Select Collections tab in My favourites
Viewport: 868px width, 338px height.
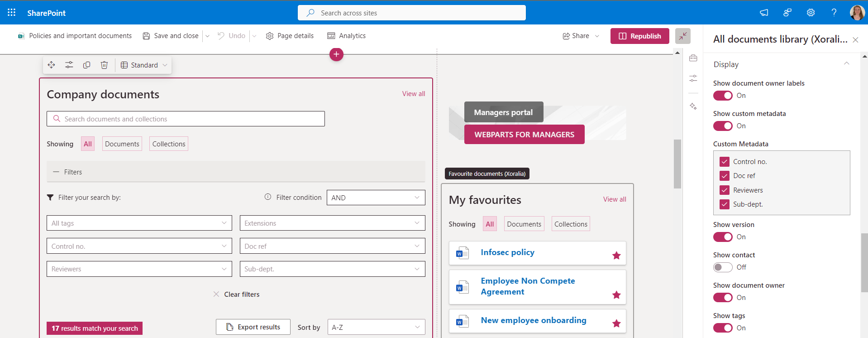(x=571, y=224)
